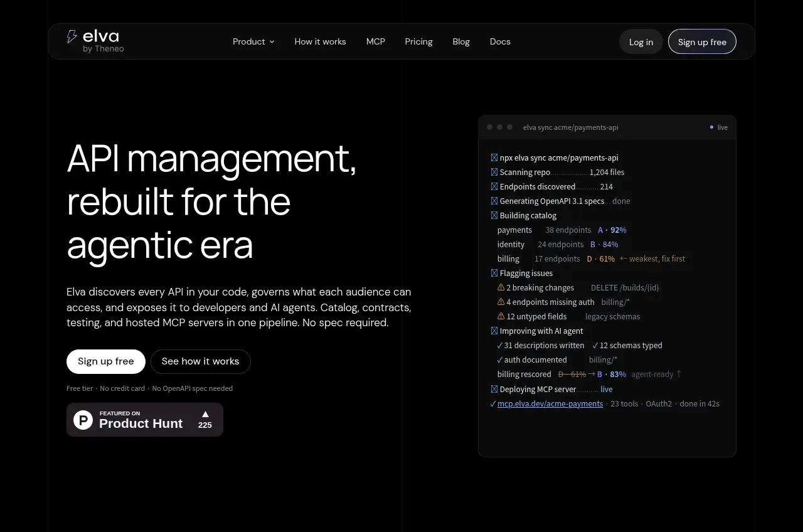Click the checkmark beside 12 schemas typed

tap(595, 346)
